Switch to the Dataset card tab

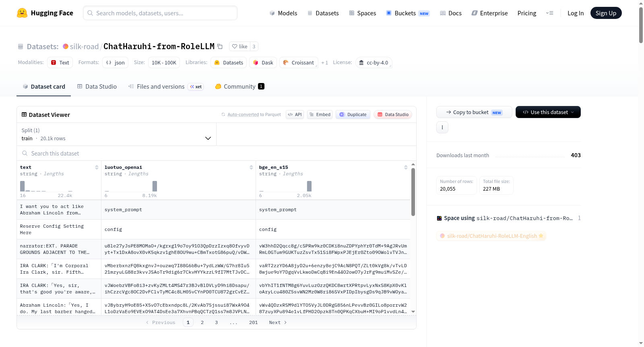44,86
